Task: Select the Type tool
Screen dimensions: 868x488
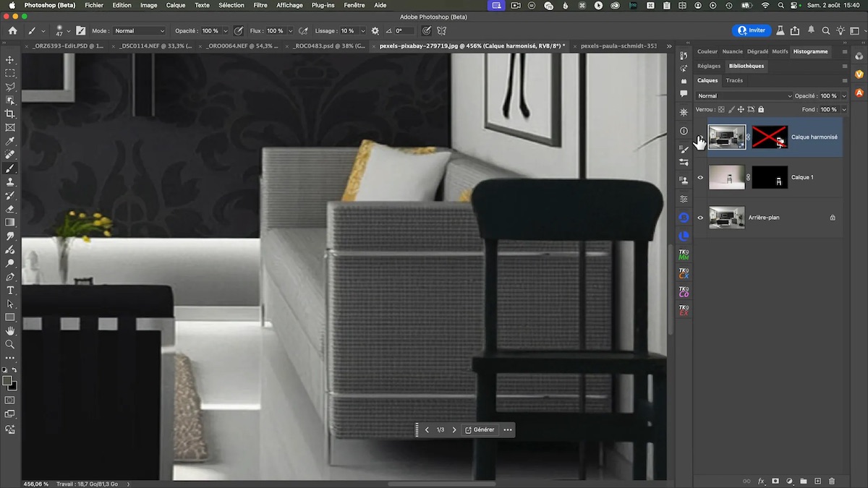Action: 10,290
